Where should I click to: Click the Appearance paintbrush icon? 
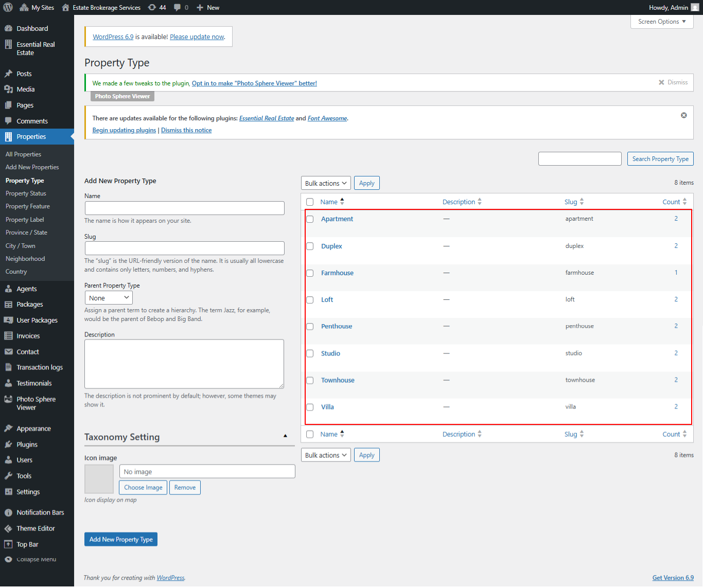click(x=9, y=428)
